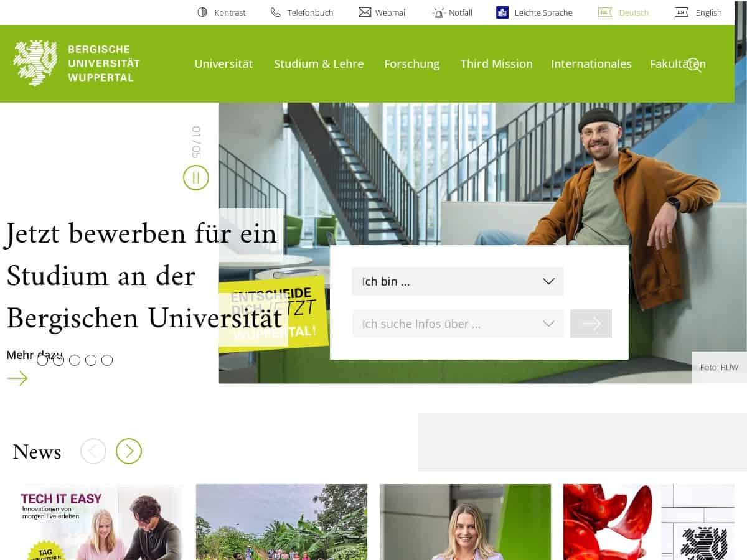Click the 'News' section heading

click(x=37, y=452)
